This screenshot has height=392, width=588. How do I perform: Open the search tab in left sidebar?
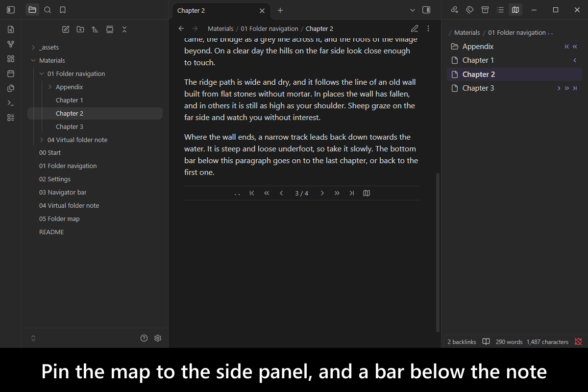[x=48, y=10]
